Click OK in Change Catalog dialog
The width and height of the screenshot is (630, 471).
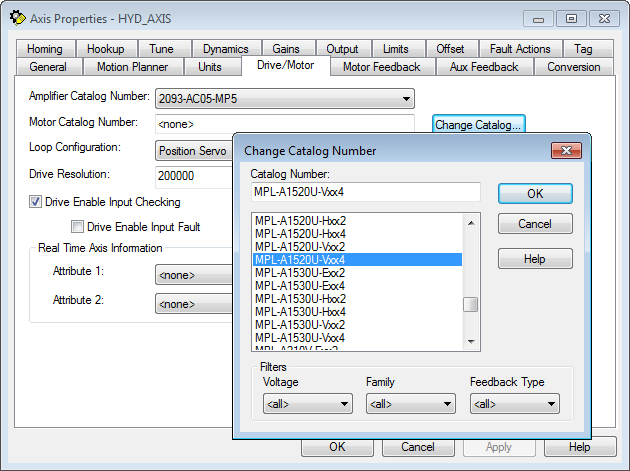[535, 193]
